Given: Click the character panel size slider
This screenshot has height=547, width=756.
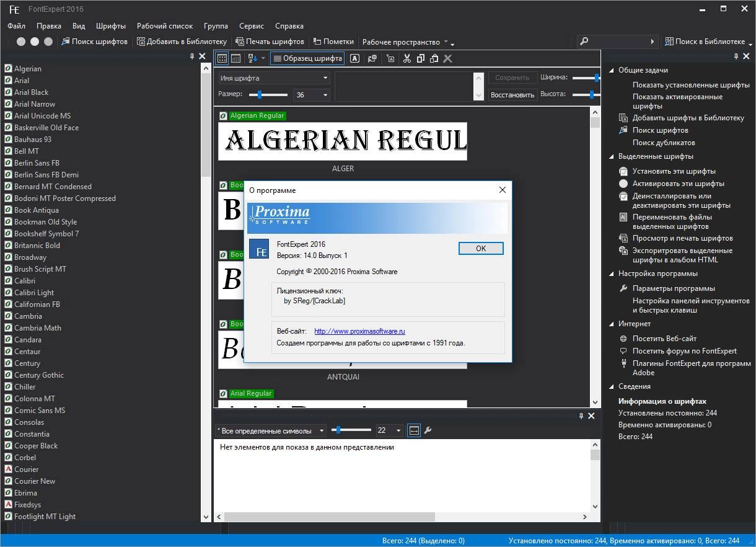Looking at the screenshot, I should tap(351, 430).
